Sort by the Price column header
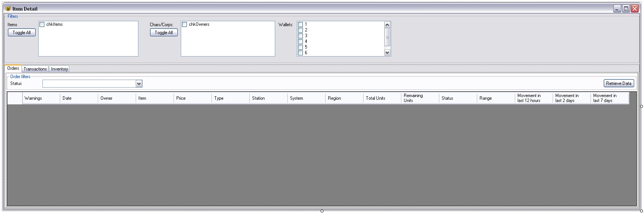Image resolution: width=644 pixels, height=215 pixels. 193,98
